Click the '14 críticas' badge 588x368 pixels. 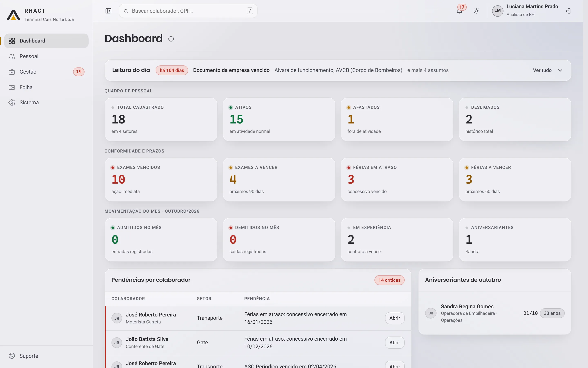pyautogui.click(x=389, y=280)
